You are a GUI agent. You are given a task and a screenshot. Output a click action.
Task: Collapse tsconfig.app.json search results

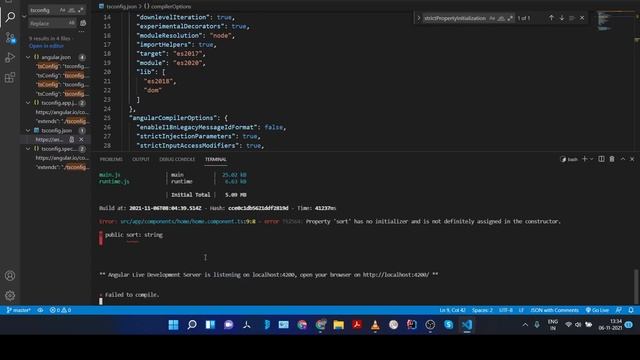(x=28, y=103)
